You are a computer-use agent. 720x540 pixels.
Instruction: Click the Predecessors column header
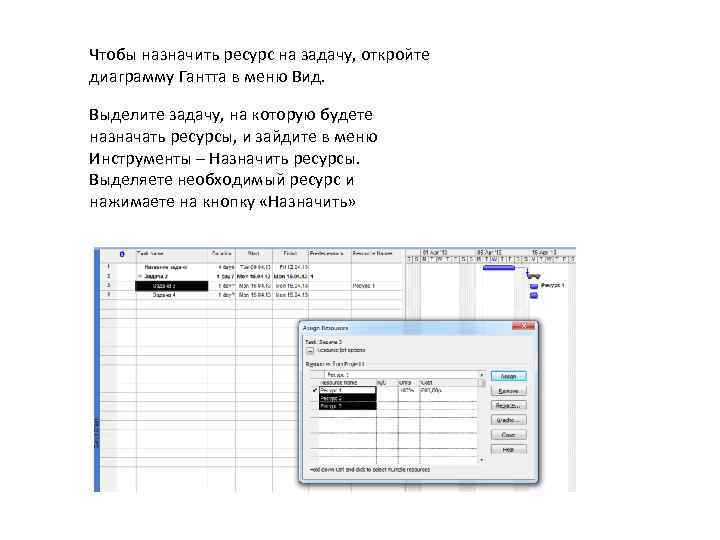(329, 253)
